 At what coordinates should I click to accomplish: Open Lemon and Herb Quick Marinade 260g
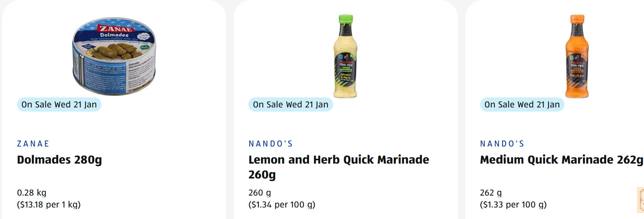(338, 167)
